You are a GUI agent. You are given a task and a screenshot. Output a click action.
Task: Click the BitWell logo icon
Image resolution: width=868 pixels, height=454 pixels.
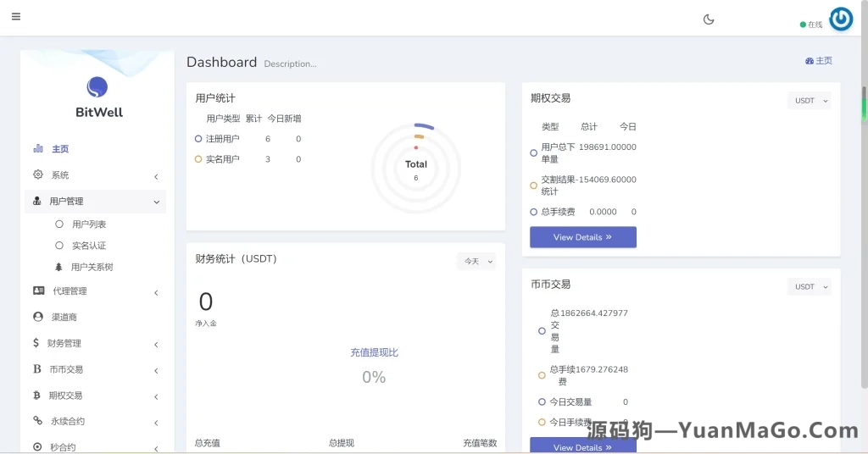pyautogui.click(x=97, y=87)
